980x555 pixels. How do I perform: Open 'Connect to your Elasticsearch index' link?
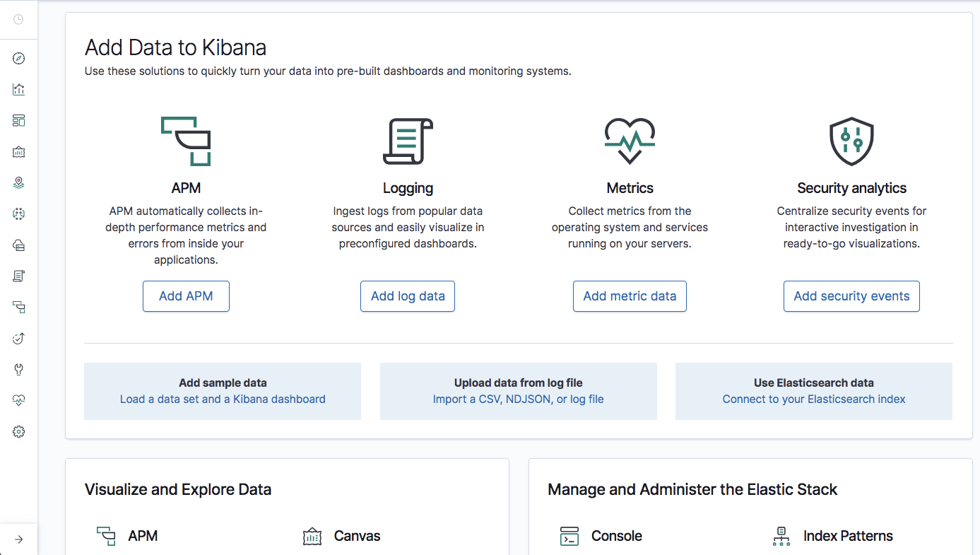(814, 399)
